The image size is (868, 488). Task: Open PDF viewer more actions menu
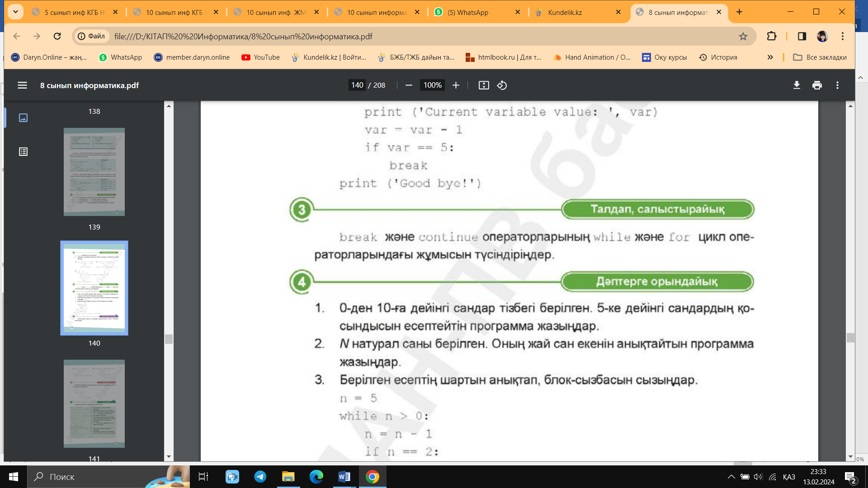[x=837, y=85]
